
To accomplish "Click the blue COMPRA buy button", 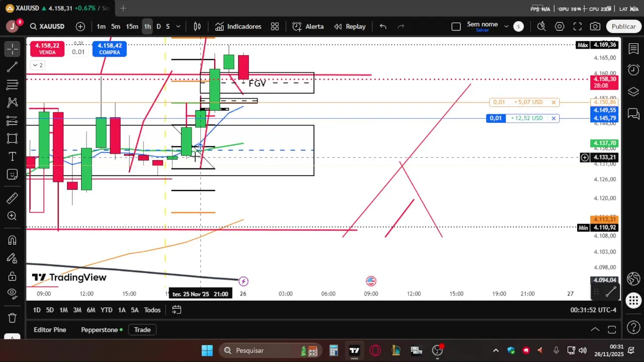I will pos(109,49).
